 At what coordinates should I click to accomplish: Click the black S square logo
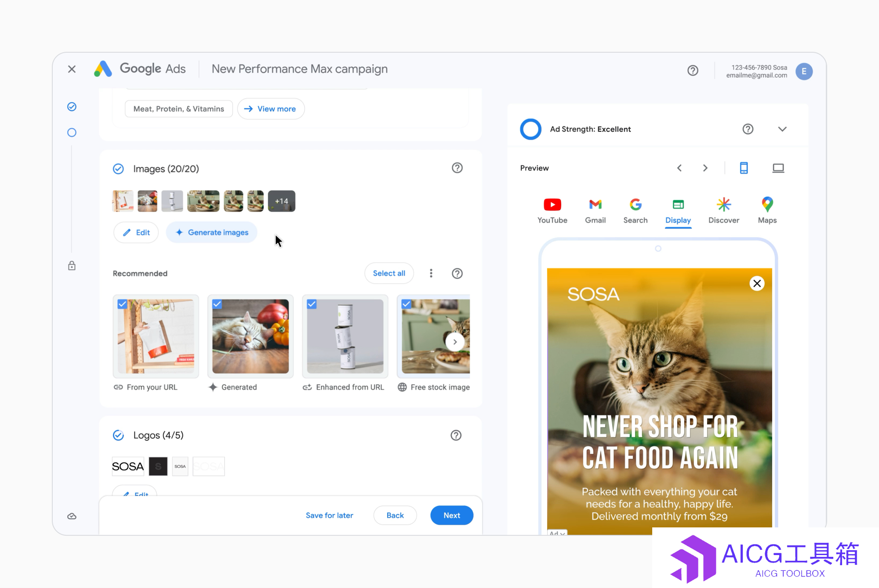tap(158, 466)
